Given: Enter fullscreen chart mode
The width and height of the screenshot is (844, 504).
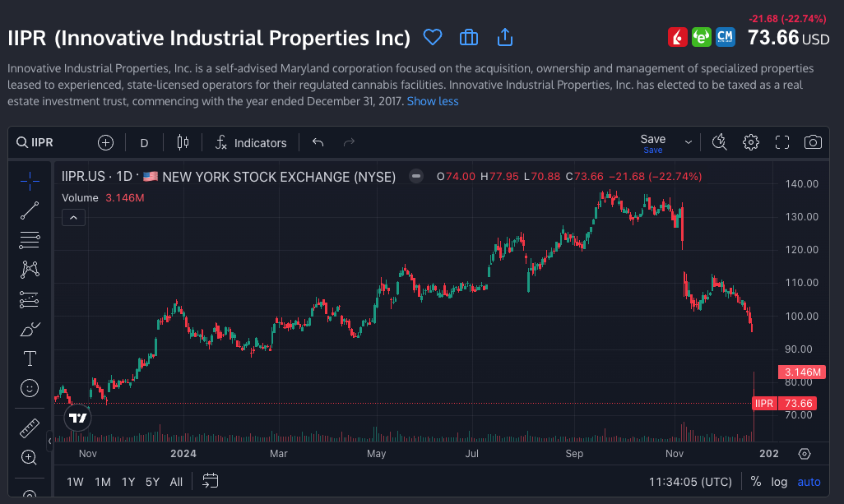Looking at the screenshot, I should click(x=782, y=142).
